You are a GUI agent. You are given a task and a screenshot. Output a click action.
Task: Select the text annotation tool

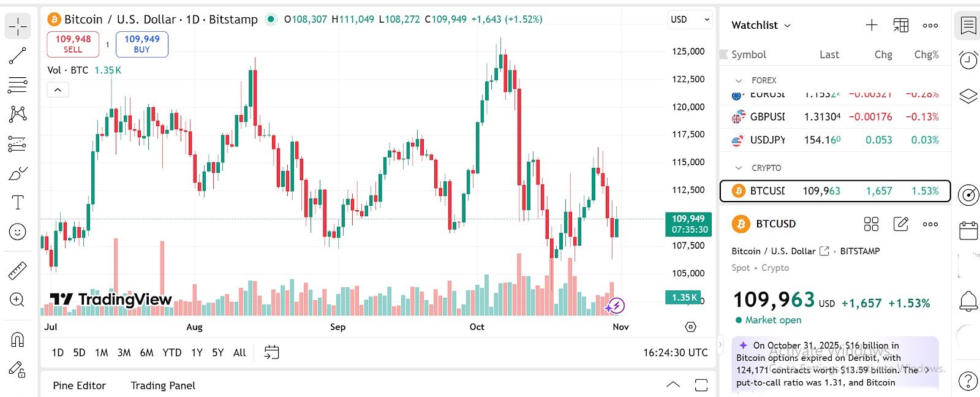pyautogui.click(x=17, y=202)
